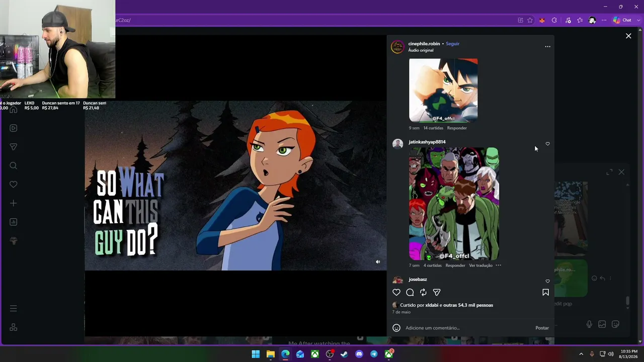
Task: Open File Explorer from taskbar
Action: click(x=270, y=354)
